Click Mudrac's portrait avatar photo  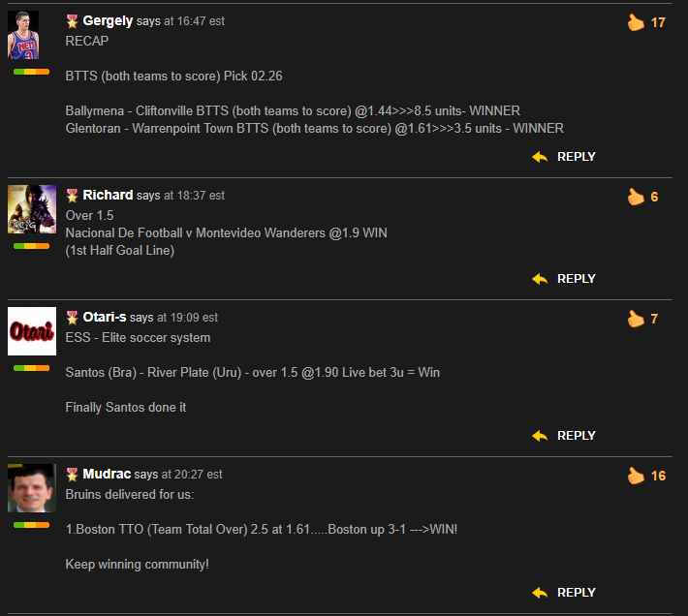32,488
